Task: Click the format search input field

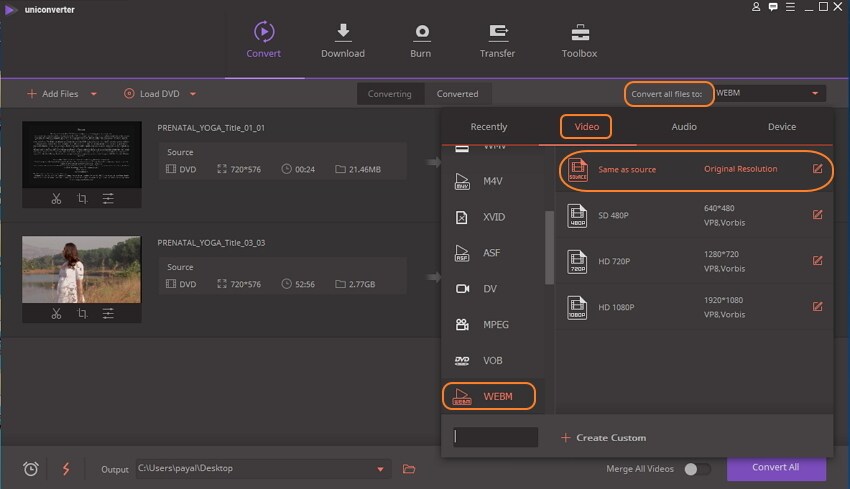Action: (495, 437)
